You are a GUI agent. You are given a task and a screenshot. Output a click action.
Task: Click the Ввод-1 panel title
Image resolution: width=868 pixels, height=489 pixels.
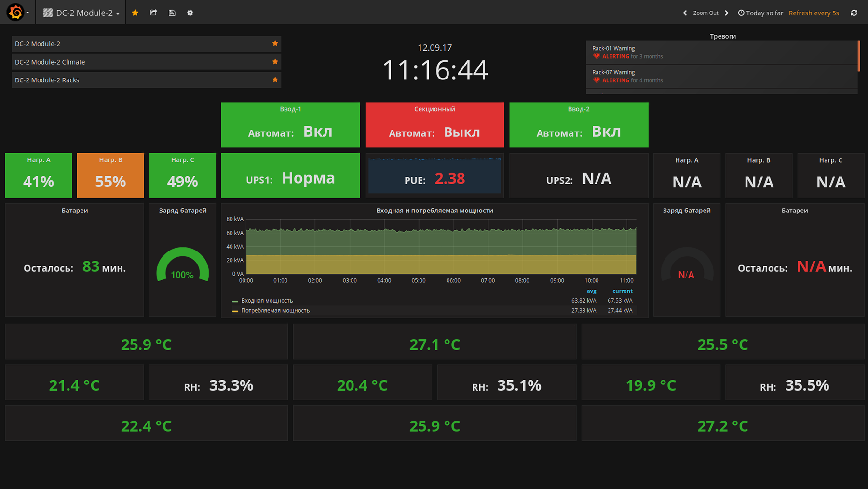[290, 109]
